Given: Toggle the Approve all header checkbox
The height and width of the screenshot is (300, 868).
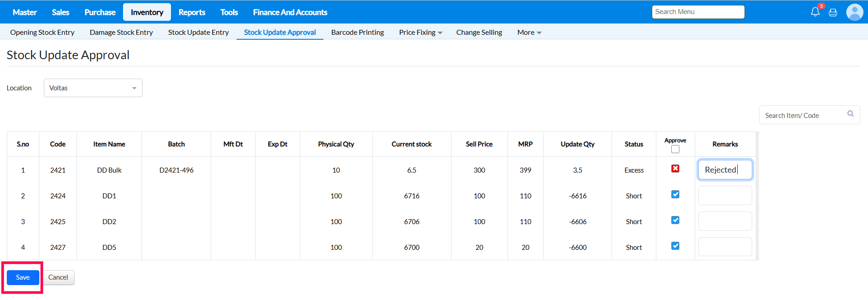Looking at the screenshot, I should [675, 150].
